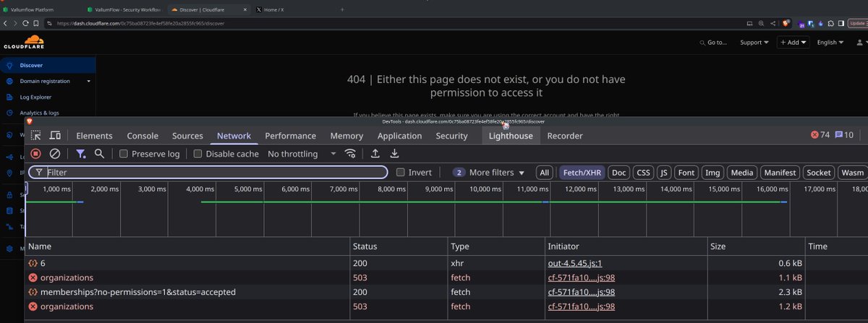The width and height of the screenshot is (868, 323).
Task: Sort by Status column header
Action: pos(399,246)
